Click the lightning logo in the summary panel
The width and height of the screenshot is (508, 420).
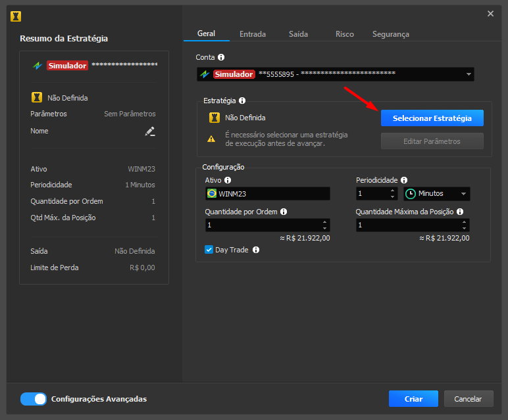pyautogui.click(x=38, y=66)
